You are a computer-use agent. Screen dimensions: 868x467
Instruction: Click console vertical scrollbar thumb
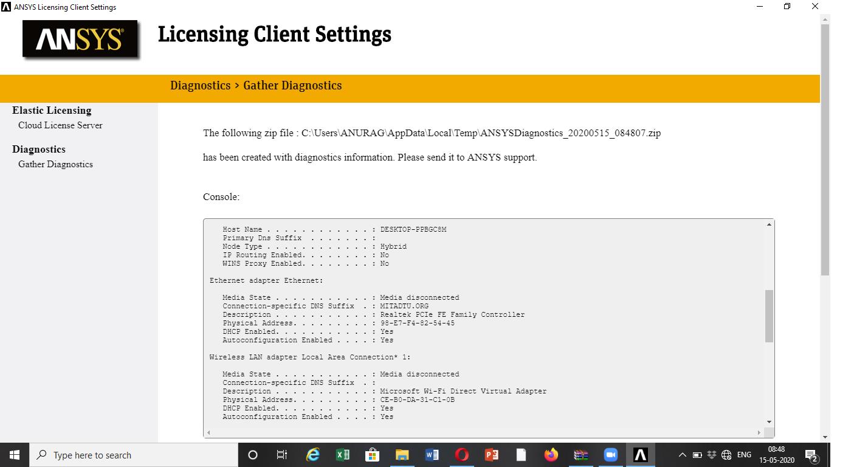(x=769, y=316)
